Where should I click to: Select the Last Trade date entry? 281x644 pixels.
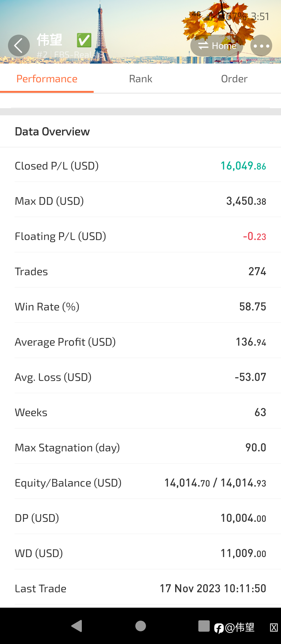(x=213, y=589)
